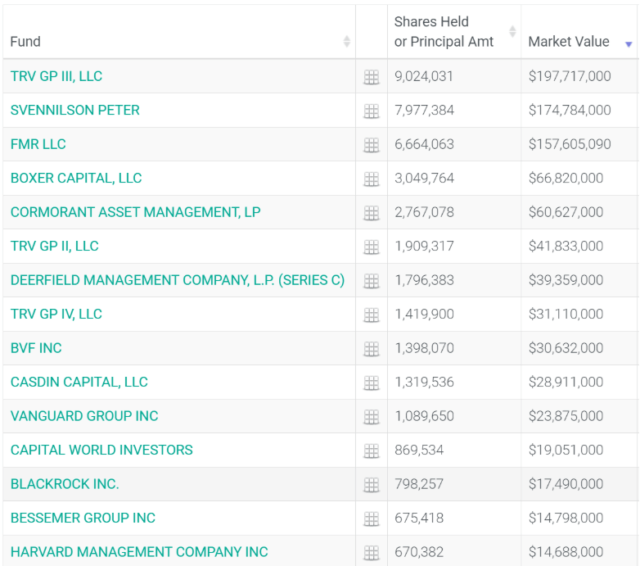Screen dimensions: 640x566
Task: Open the TRV GP IV, LLC fund link
Action: (56, 314)
